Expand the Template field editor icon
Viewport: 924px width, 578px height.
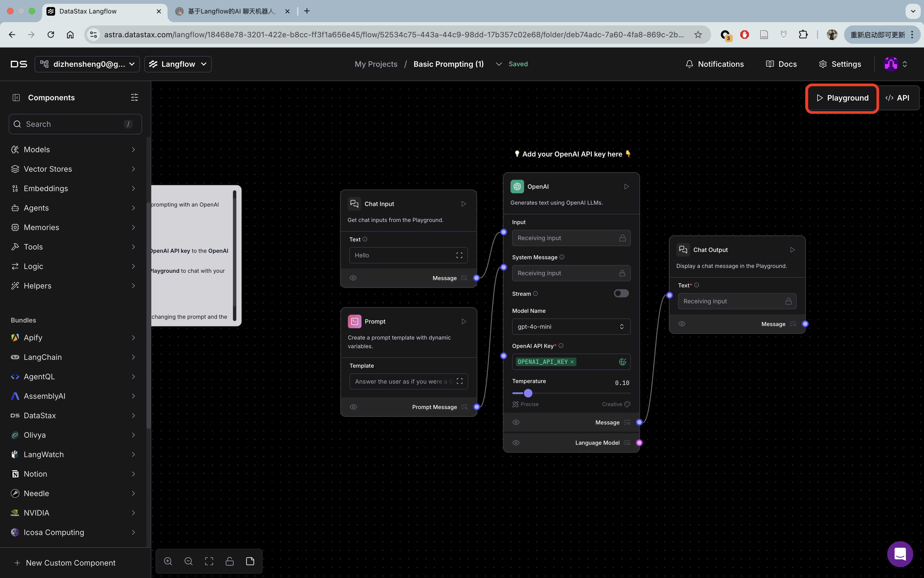[x=460, y=381]
